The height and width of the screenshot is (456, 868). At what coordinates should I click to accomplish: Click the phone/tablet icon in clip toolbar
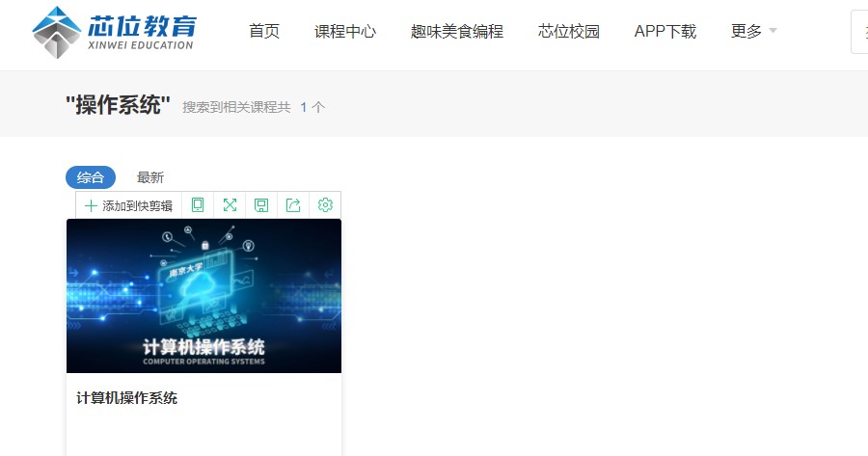[198, 205]
